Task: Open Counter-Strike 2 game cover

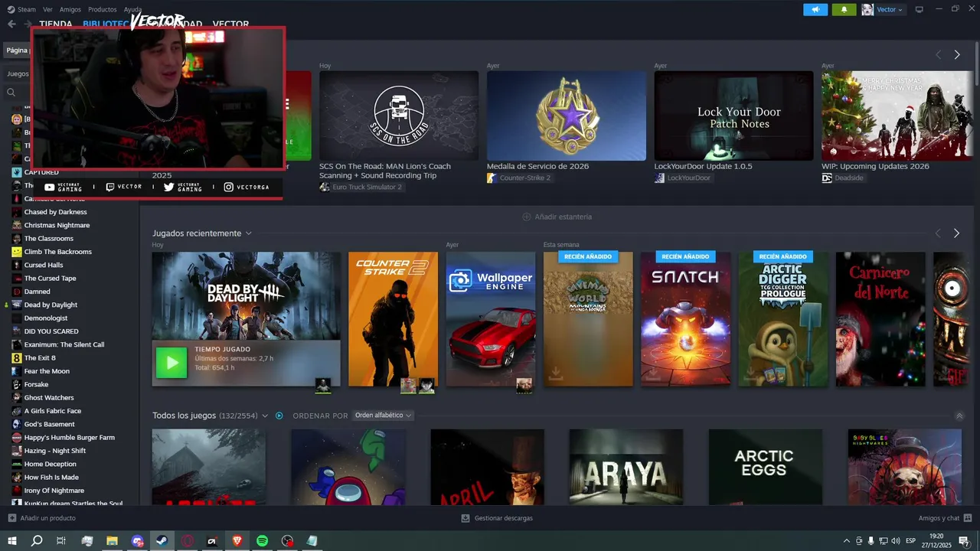Action: click(x=393, y=319)
